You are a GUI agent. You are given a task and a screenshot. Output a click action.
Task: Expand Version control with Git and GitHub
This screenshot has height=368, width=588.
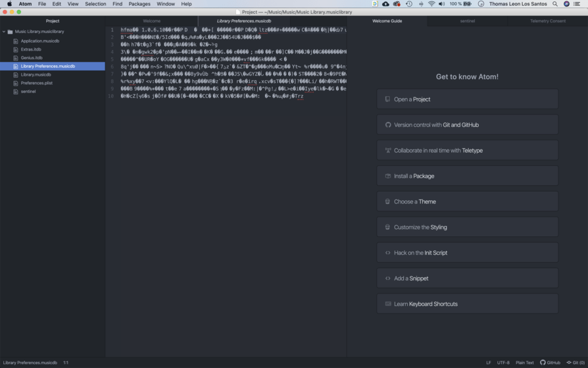click(x=467, y=124)
